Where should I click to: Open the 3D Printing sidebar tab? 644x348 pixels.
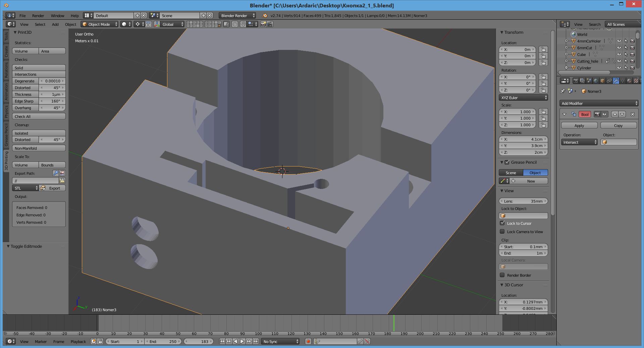6,161
